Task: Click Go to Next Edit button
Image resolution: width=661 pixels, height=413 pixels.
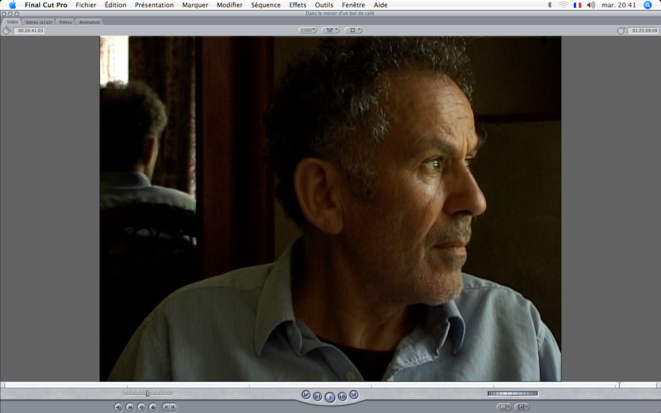Action: [x=354, y=395]
